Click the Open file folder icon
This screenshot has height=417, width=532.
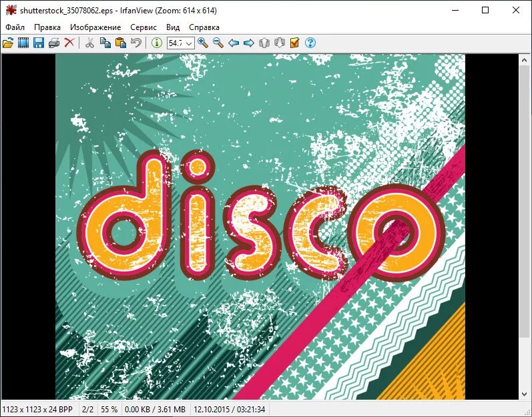pos(8,43)
